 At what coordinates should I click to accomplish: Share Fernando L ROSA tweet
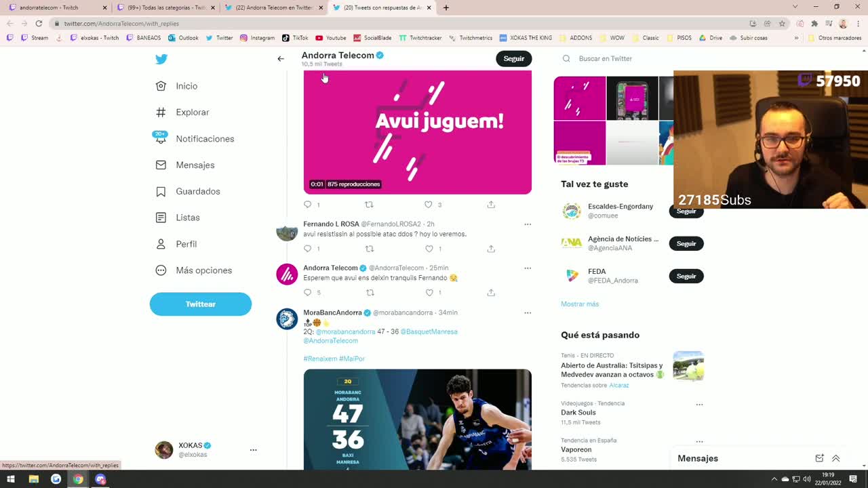click(491, 249)
